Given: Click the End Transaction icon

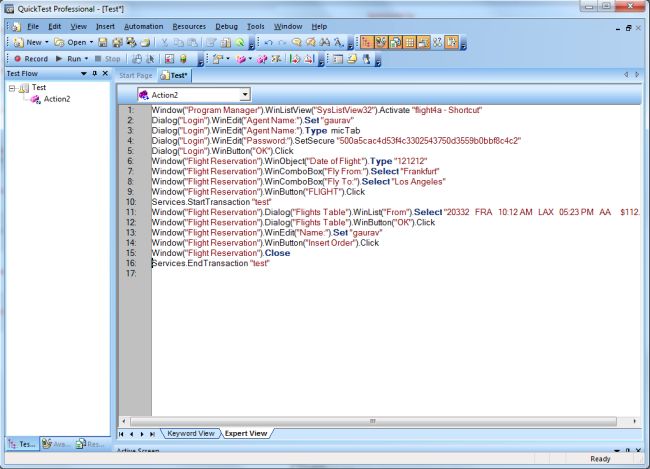Looking at the screenshot, I should pyautogui.click(x=308, y=59).
